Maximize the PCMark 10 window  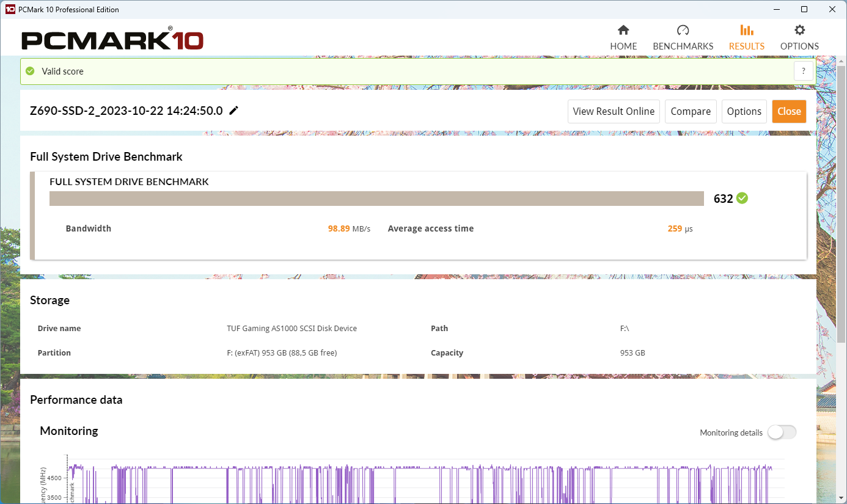point(804,9)
